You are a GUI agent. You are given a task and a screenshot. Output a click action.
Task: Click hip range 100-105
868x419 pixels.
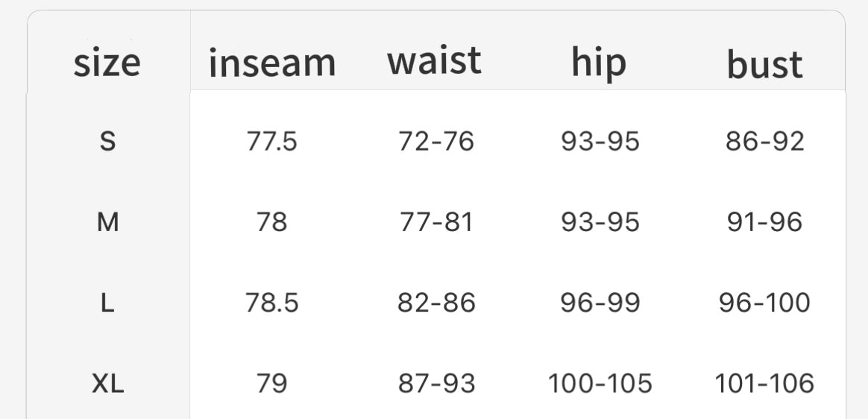click(x=600, y=384)
